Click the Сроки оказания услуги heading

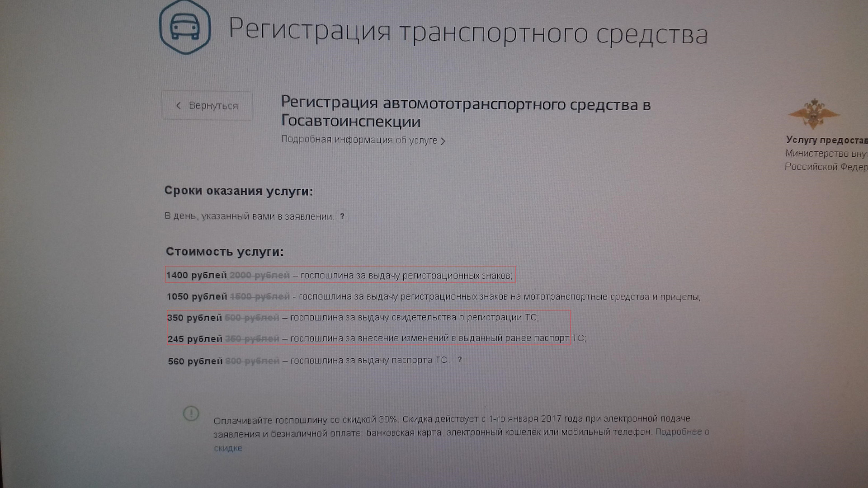tap(239, 191)
